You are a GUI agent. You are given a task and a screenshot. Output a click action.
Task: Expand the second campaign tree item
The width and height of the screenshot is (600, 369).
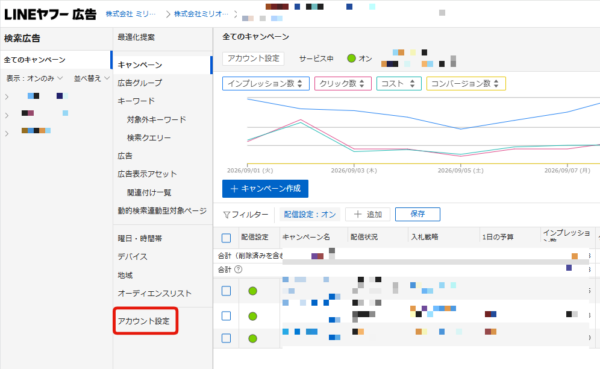[7, 115]
